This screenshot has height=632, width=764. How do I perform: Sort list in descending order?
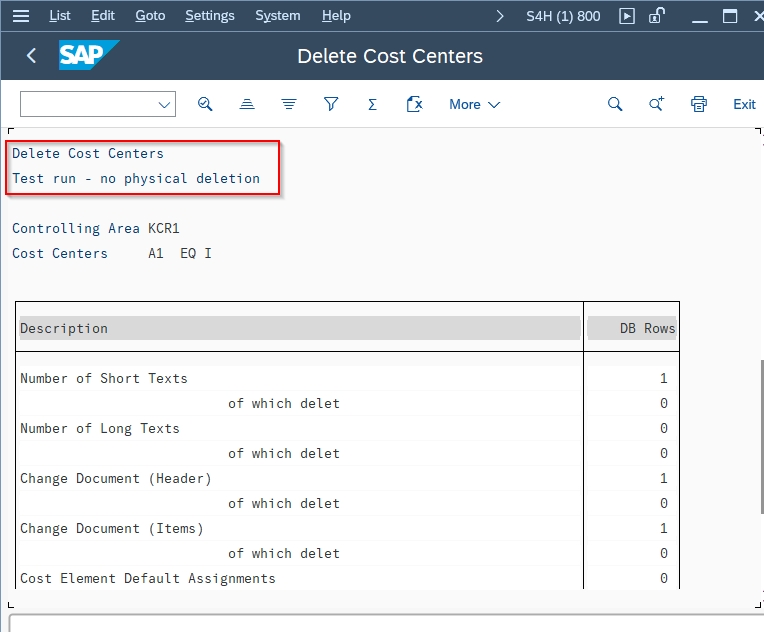click(289, 104)
